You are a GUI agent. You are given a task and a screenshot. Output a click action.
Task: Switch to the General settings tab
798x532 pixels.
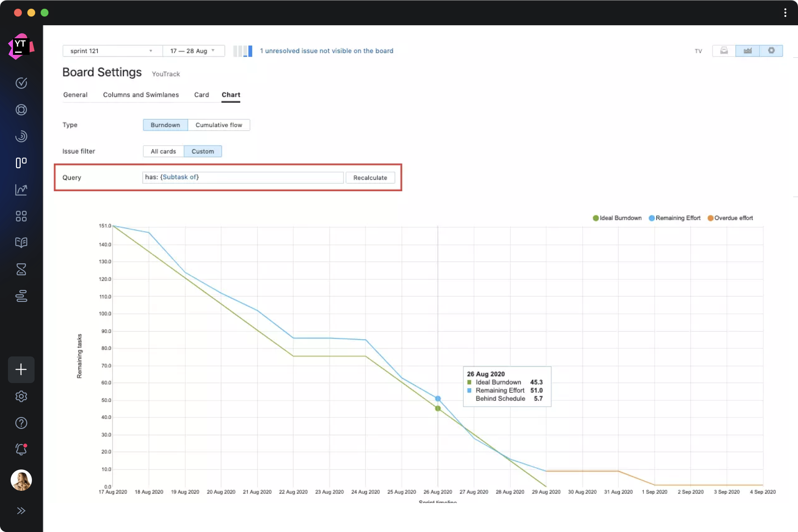75,94
